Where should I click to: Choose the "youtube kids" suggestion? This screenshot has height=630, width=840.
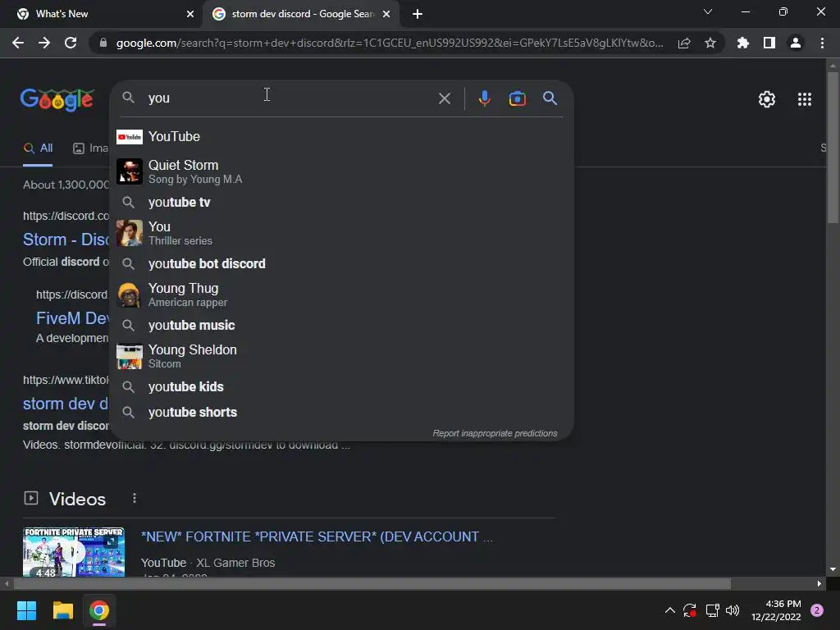(x=341, y=387)
